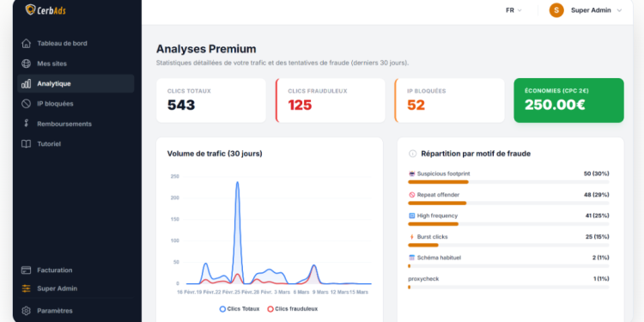The width and height of the screenshot is (644, 322).
Task: Open the Remboursements page
Action: 76,124
